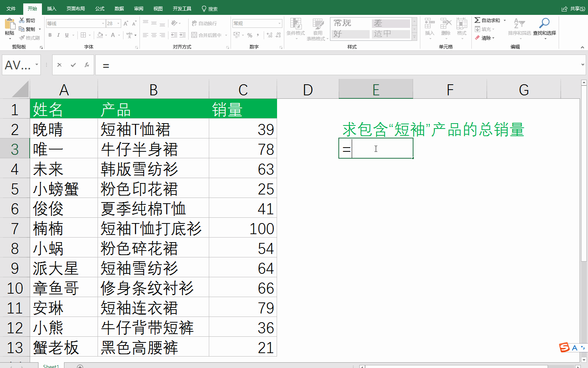Apply the Bad (差) cell style
The height and width of the screenshot is (368, 588).
[x=391, y=23]
